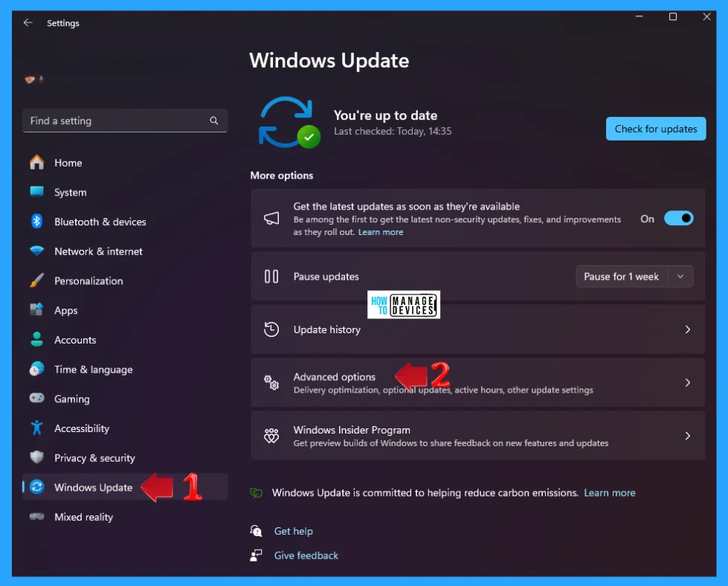Select System in the sidebar
This screenshot has width=728, height=586.
click(125, 193)
